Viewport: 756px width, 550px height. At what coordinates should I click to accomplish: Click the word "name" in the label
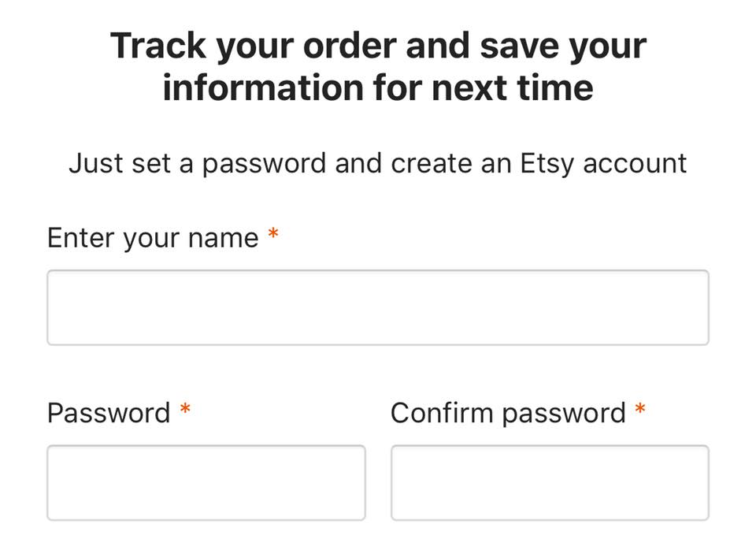pyautogui.click(x=223, y=239)
